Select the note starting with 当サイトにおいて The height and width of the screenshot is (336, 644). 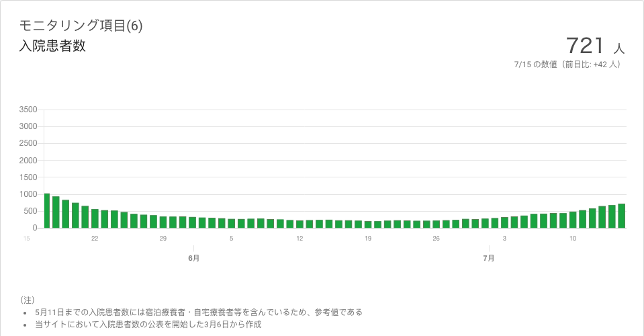coord(148,325)
